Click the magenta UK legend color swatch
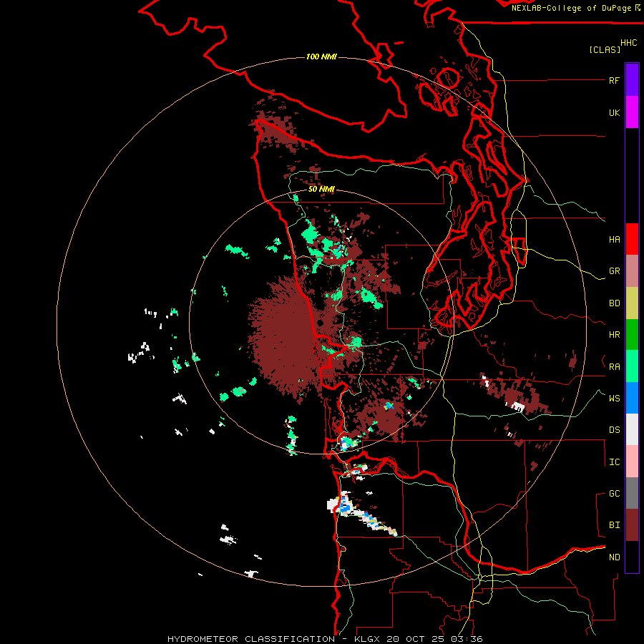Screen dimensions: 644x644 click(x=632, y=112)
